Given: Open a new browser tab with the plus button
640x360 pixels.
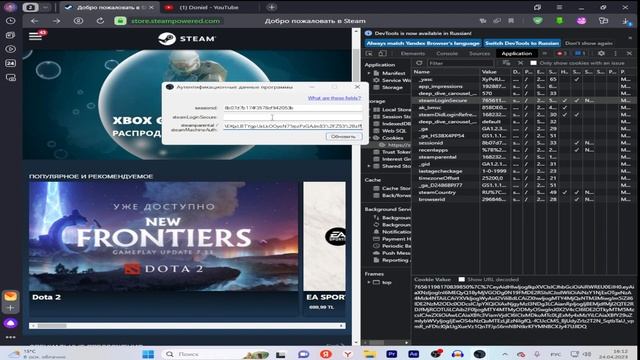Looking at the screenshot, I should point(271,7).
